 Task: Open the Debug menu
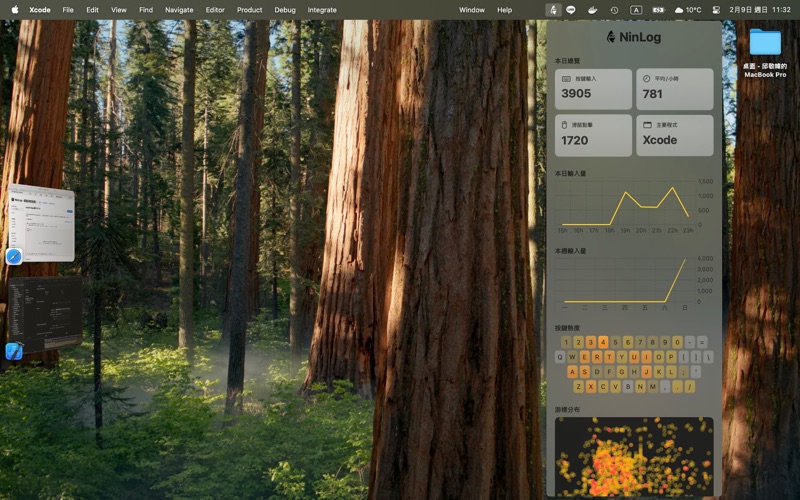click(285, 10)
